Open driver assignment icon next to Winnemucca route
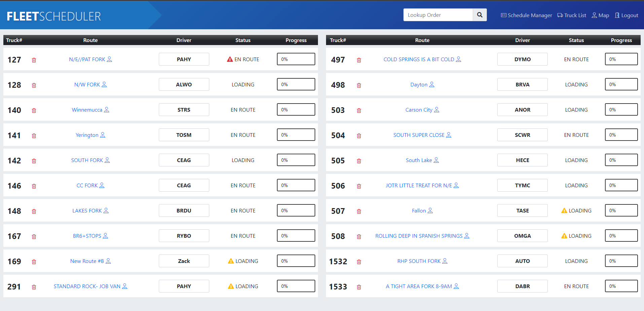This screenshot has width=644, height=311. [x=107, y=110]
